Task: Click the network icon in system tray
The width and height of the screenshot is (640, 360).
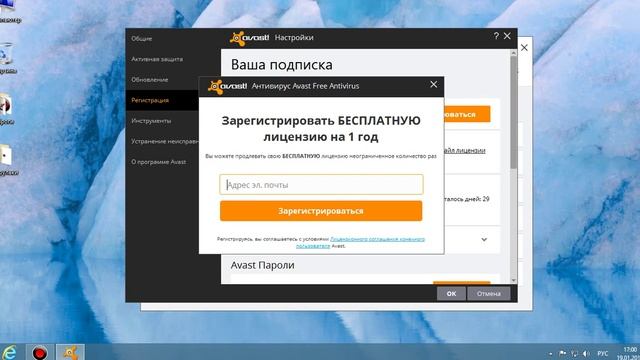Action: (x=574, y=353)
